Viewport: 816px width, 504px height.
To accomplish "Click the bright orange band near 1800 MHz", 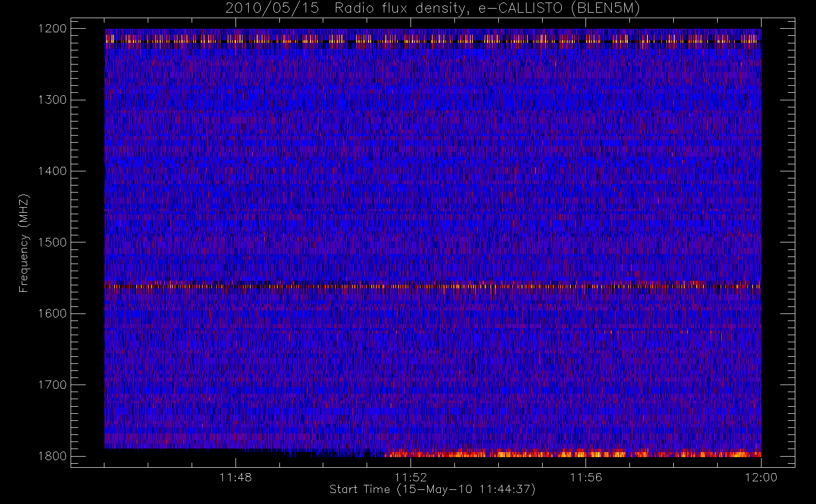I will 572,454.
